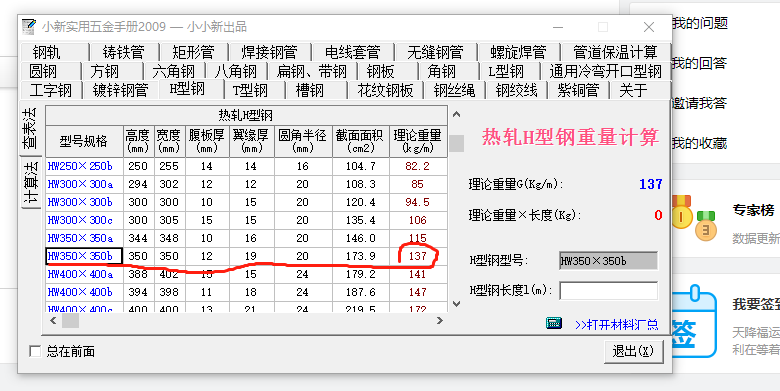Click the 退出(X) button
This screenshot has height=391, width=780.
[x=634, y=352]
